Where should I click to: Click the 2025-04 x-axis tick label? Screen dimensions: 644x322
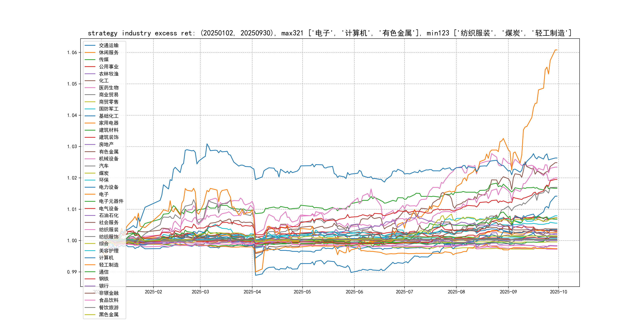252,292
